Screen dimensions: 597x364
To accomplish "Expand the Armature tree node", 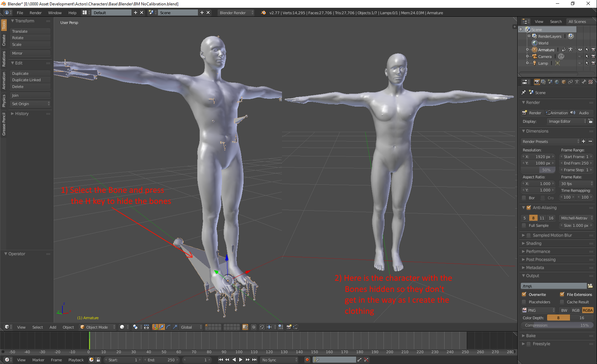I will [527, 50].
